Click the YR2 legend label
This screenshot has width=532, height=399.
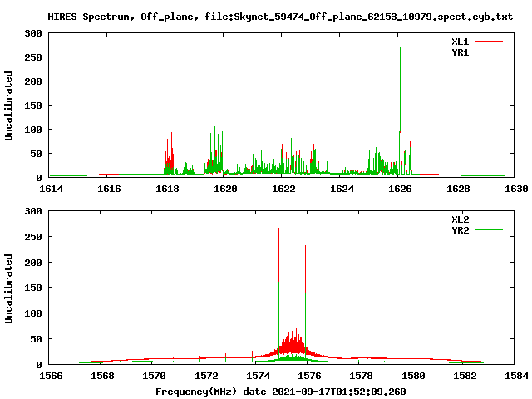pos(460,230)
